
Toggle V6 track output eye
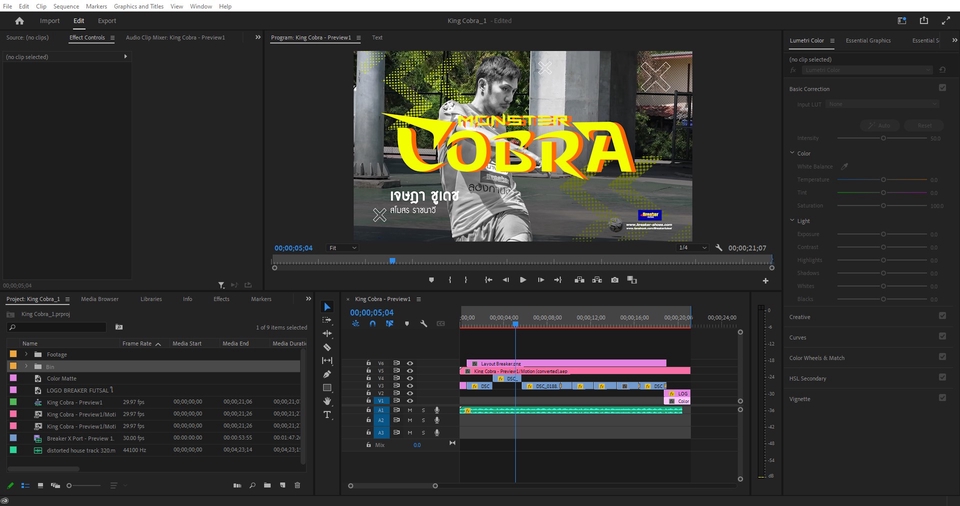(410, 363)
